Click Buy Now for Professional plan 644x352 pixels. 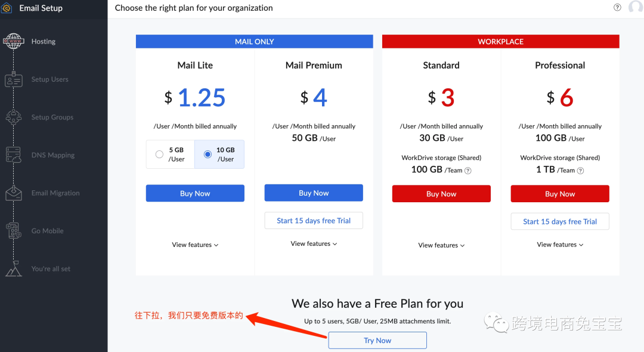pyautogui.click(x=560, y=194)
